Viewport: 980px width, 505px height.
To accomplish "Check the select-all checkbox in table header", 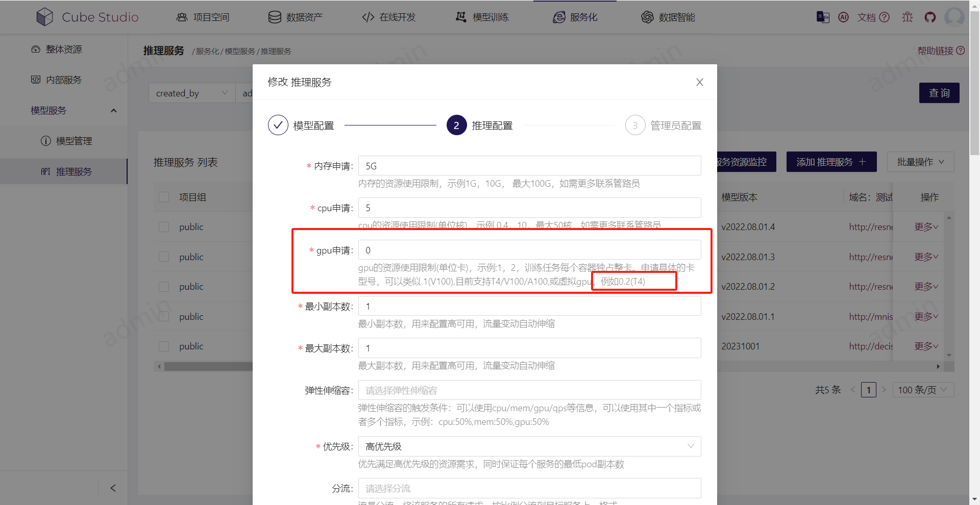I will [x=163, y=197].
